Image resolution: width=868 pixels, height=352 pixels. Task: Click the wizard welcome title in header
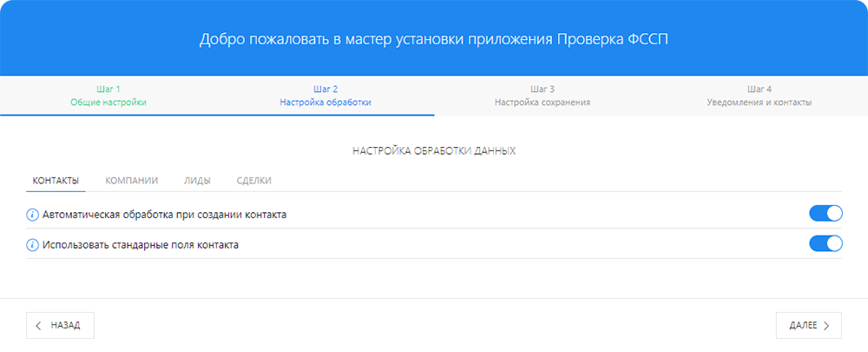pos(434,39)
